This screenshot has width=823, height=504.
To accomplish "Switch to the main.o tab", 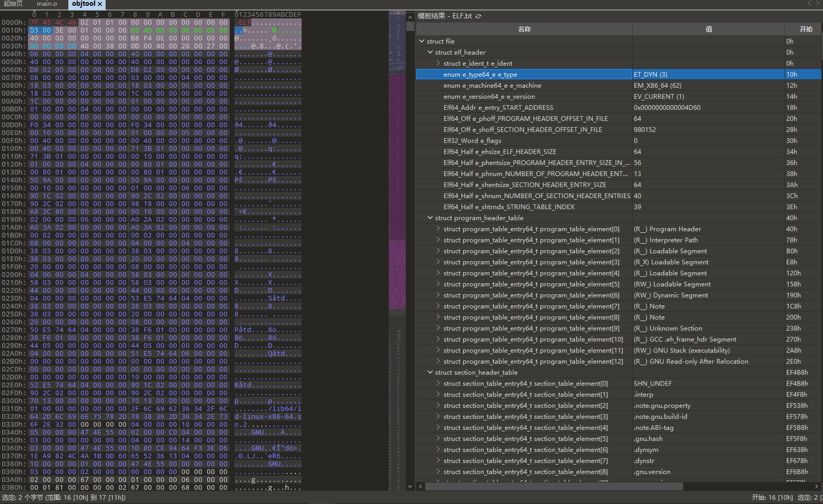I will click(x=47, y=4).
